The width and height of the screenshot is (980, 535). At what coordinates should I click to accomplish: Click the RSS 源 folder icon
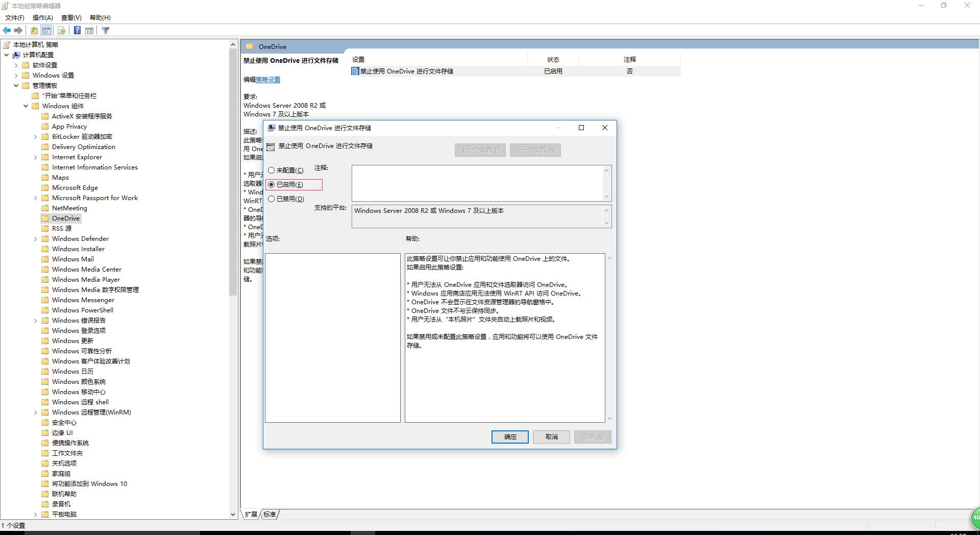coord(45,229)
